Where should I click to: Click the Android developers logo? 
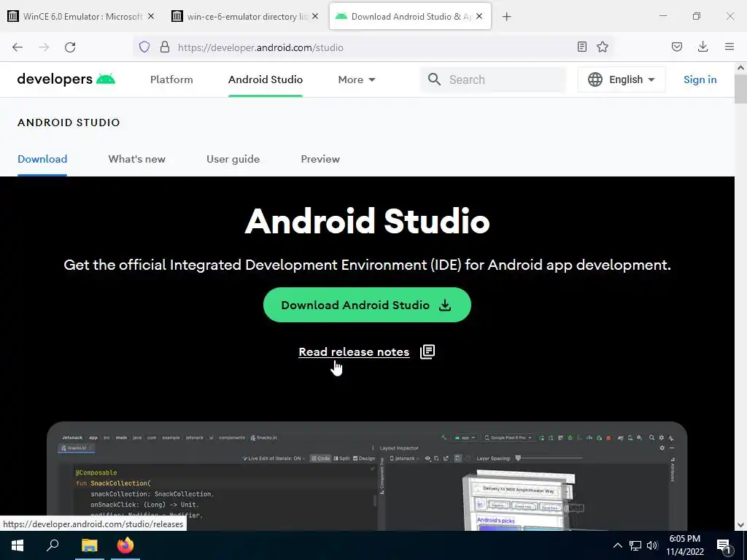coord(66,79)
